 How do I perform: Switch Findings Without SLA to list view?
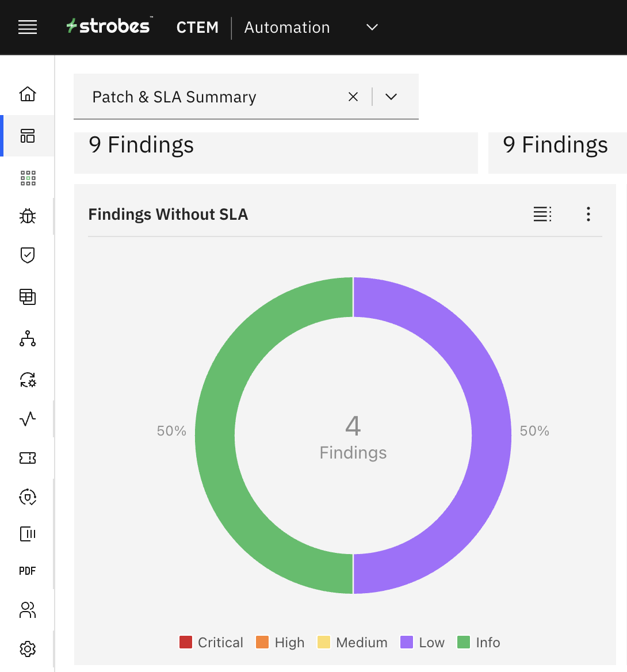(542, 214)
